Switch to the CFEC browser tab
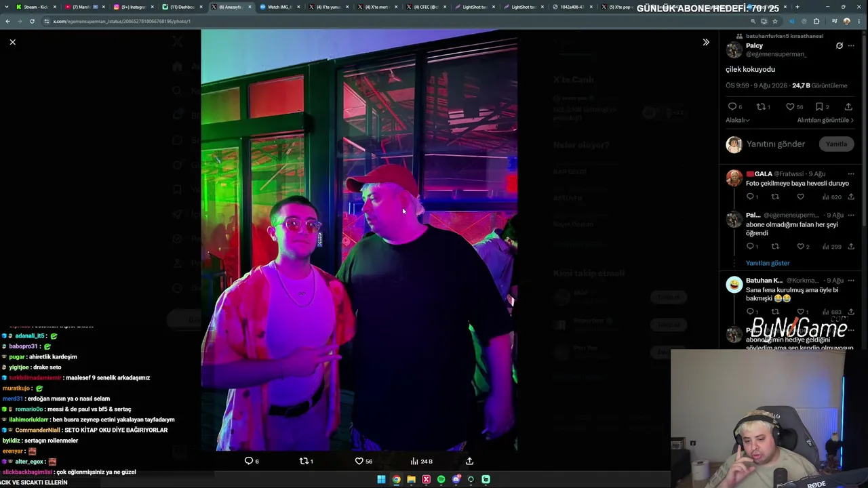868x488 pixels. (425, 7)
